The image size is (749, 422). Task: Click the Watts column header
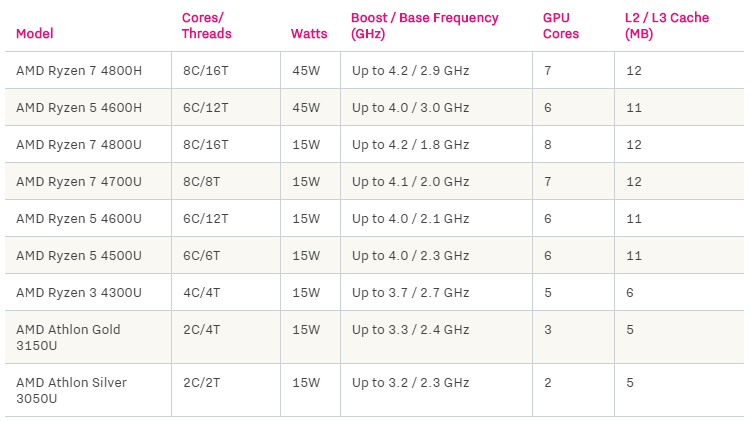309,33
